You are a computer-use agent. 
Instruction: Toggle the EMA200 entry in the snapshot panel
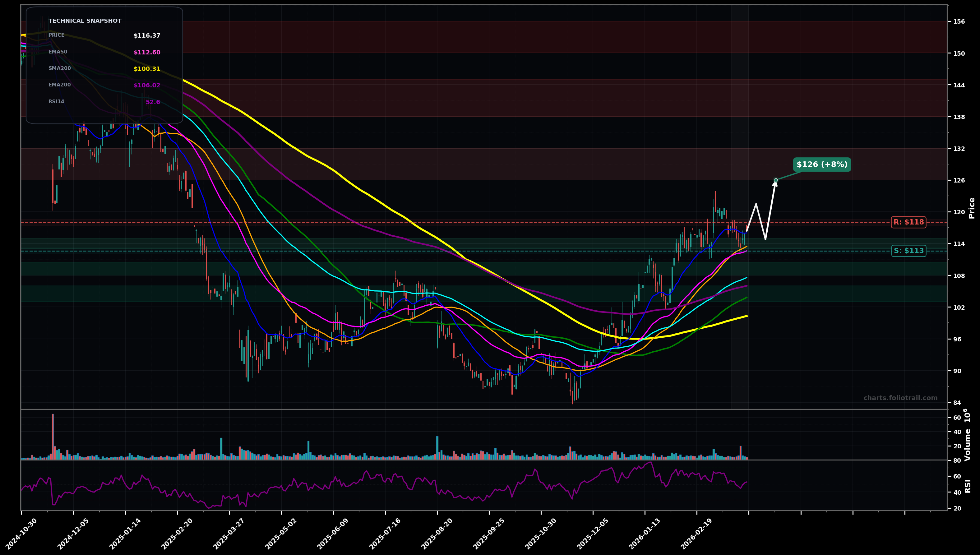[x=103, y=85]
